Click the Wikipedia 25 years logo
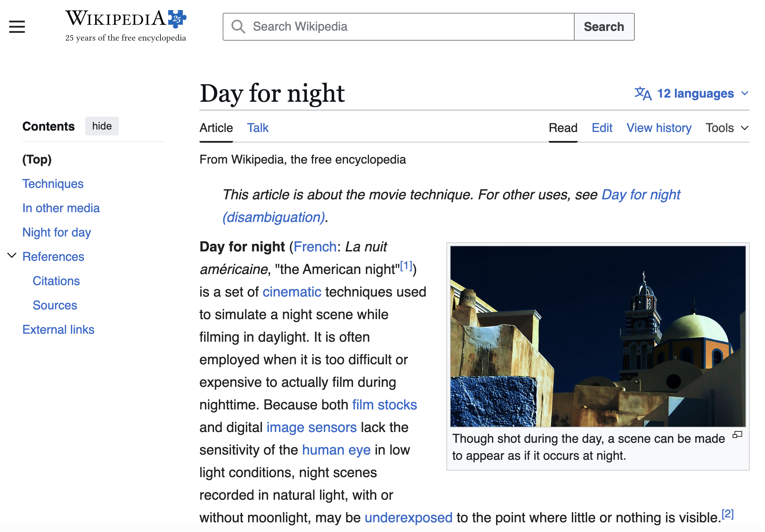 [x=126, y=26]
